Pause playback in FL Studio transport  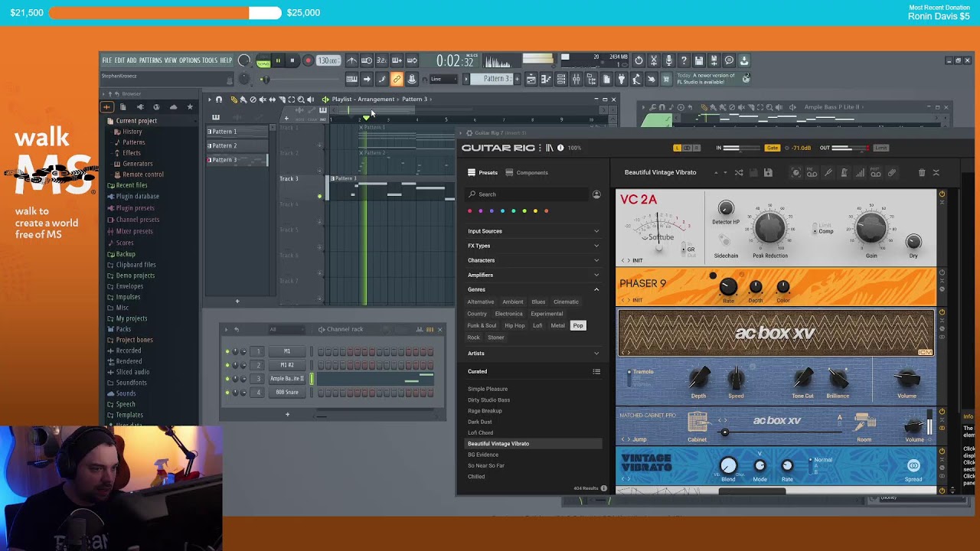(x=278, y=60)
